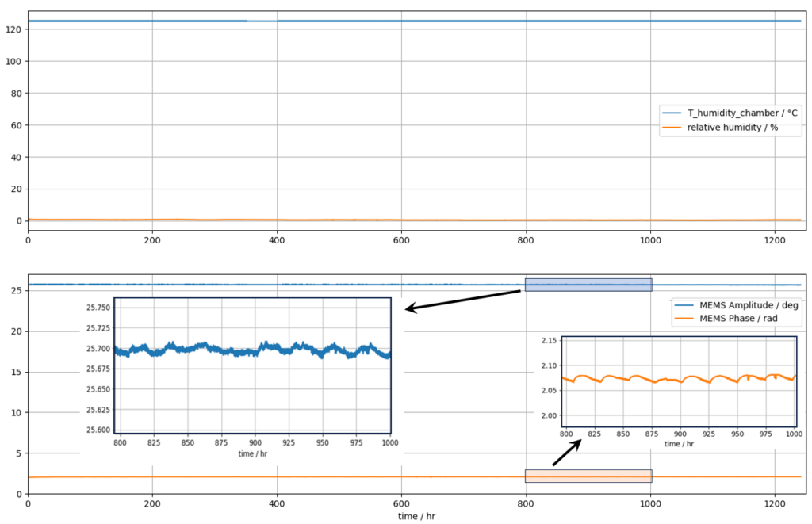Click the orange line swatch beside relative humidity
Screen dimensions: 812x524
tap(672, 128)
